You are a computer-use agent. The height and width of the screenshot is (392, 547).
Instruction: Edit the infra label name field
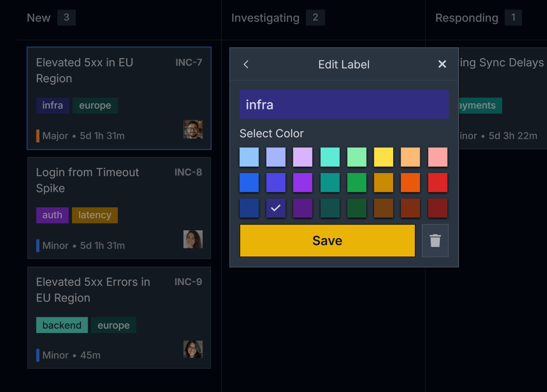click(x=344, y=104)
